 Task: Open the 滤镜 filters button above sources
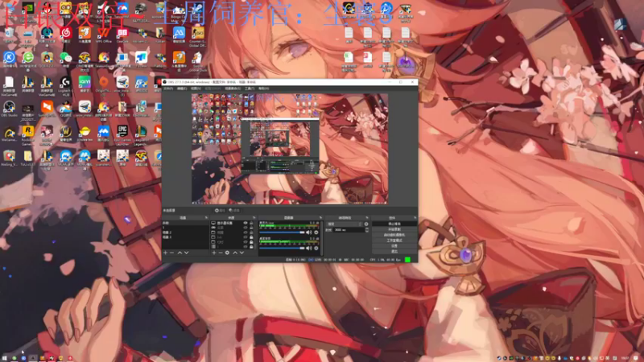coord(235,211)
